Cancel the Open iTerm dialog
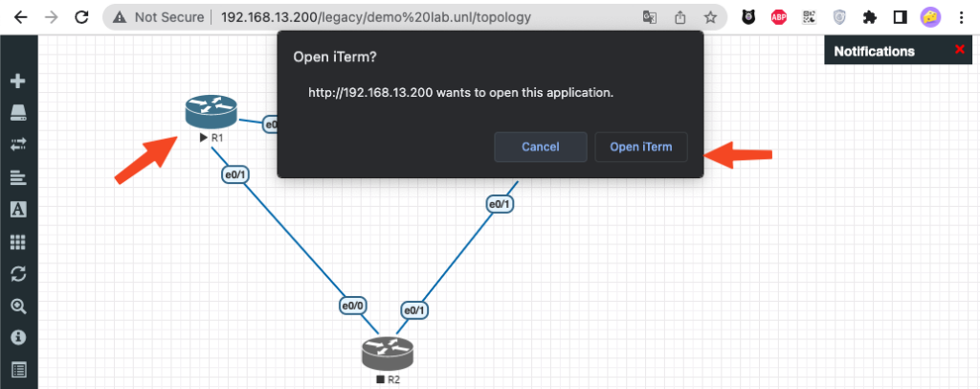The image size is (980, 389). (x=541, y=147)
